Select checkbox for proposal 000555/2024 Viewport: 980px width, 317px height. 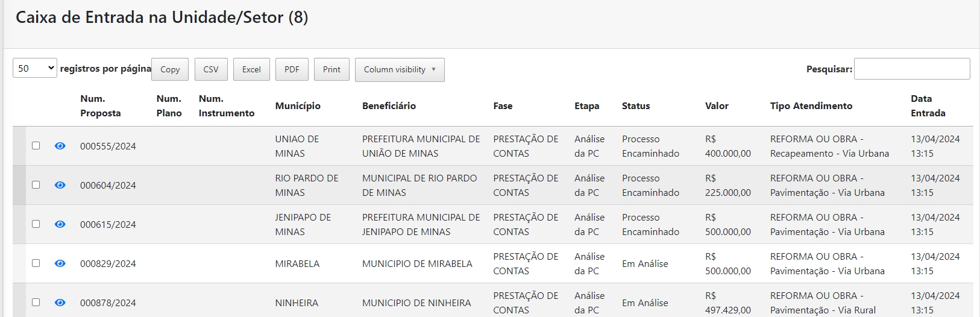[36, 146]
